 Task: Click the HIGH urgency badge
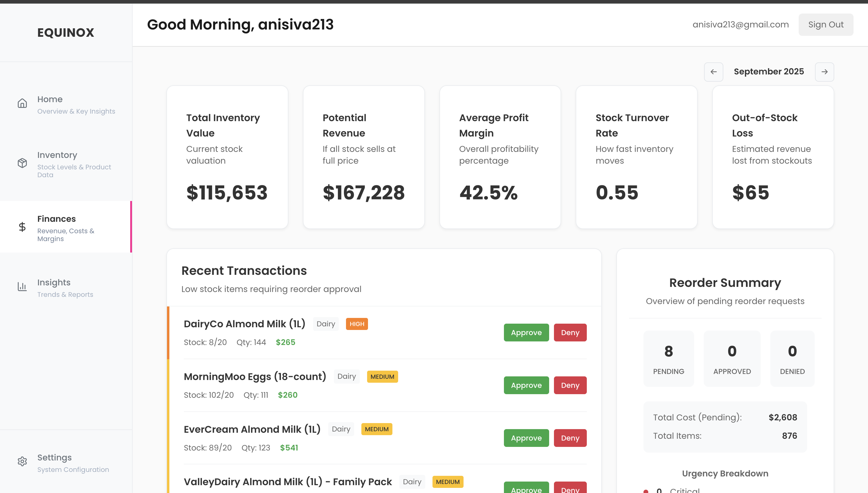click(357, 324)
